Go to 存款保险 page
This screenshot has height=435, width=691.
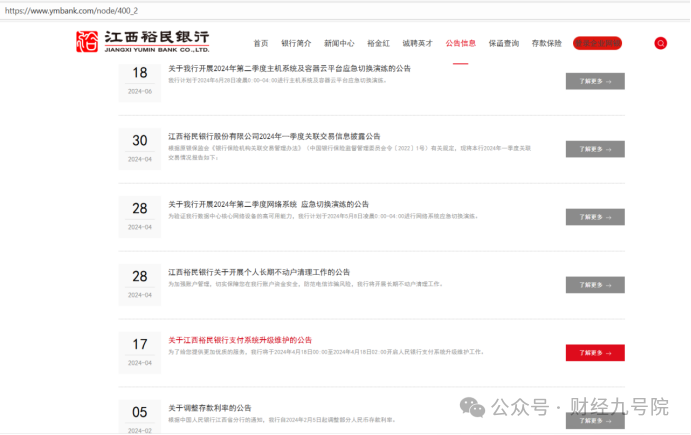pyautogui.click(x=546, y=43)
